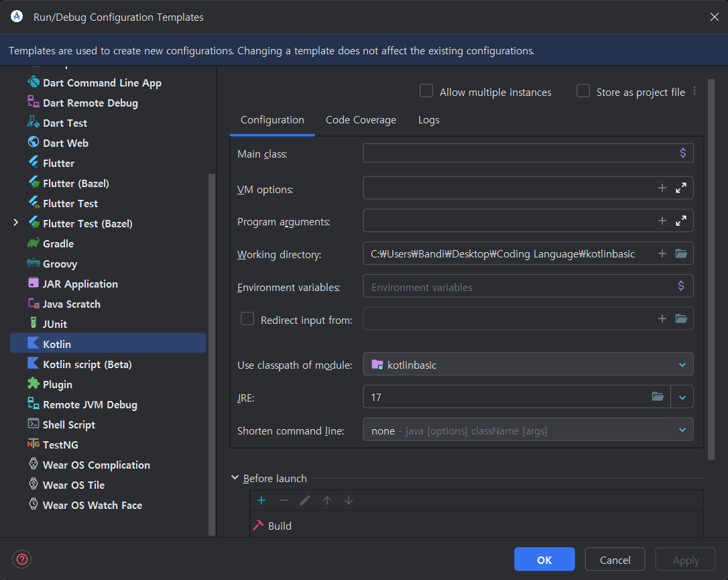Click the Wear OS Complication watch icon
Screen dimensions: 728x580
(x=34, y=464)
